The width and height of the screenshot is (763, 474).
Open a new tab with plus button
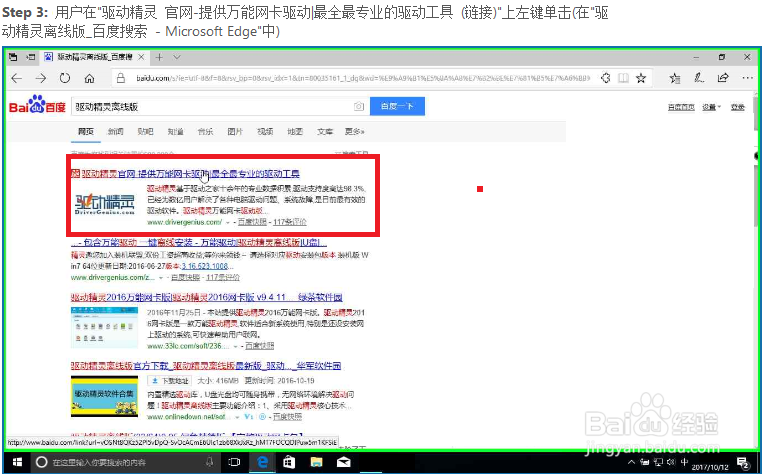tap(159, 57)
